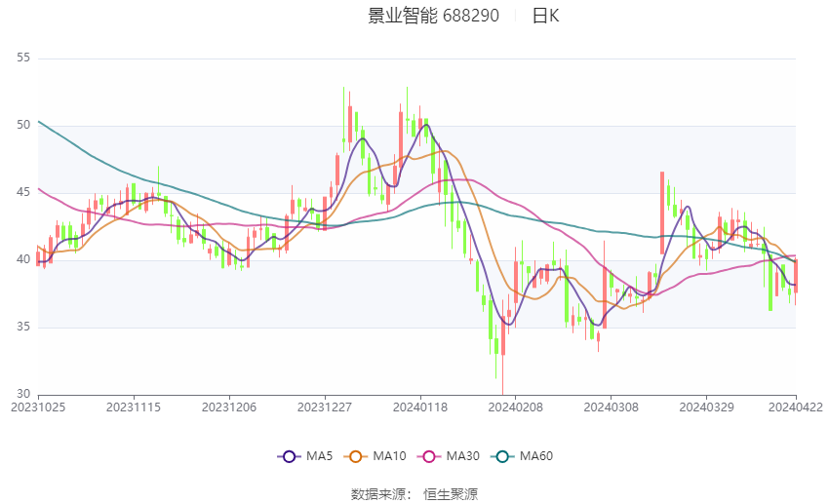The width and height of the screenshot is (829, 504).
Task: Toggle MA60 visibility via its legend text
Action: [535, 456]
